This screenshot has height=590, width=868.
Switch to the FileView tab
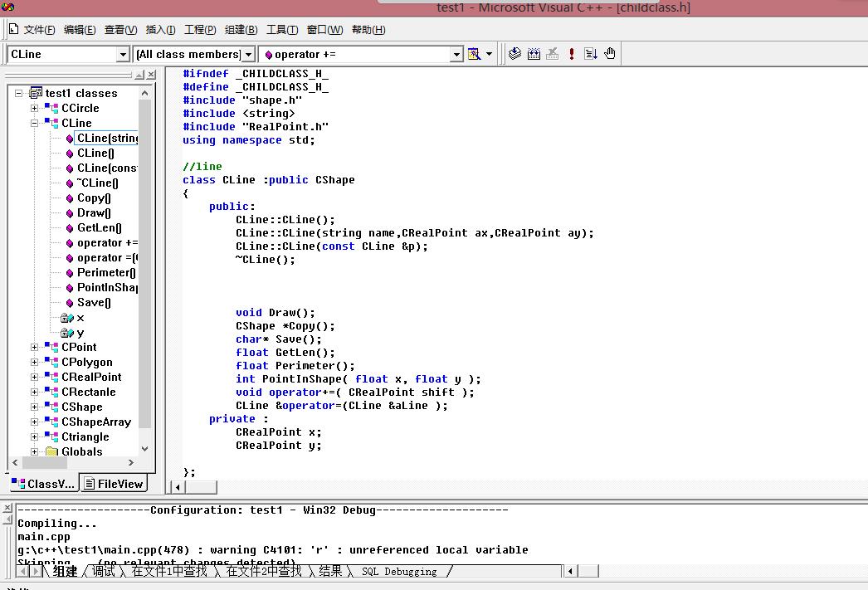114,484
